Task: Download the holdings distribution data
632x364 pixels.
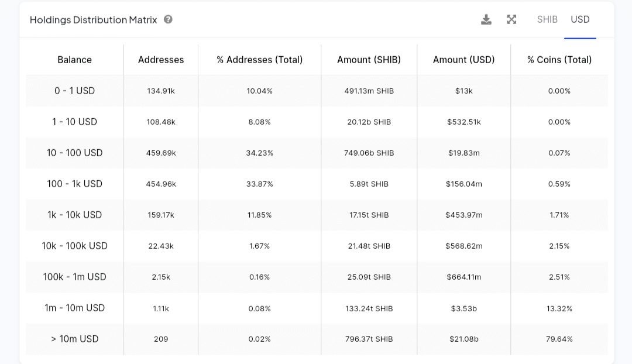Action: [486, 20]
